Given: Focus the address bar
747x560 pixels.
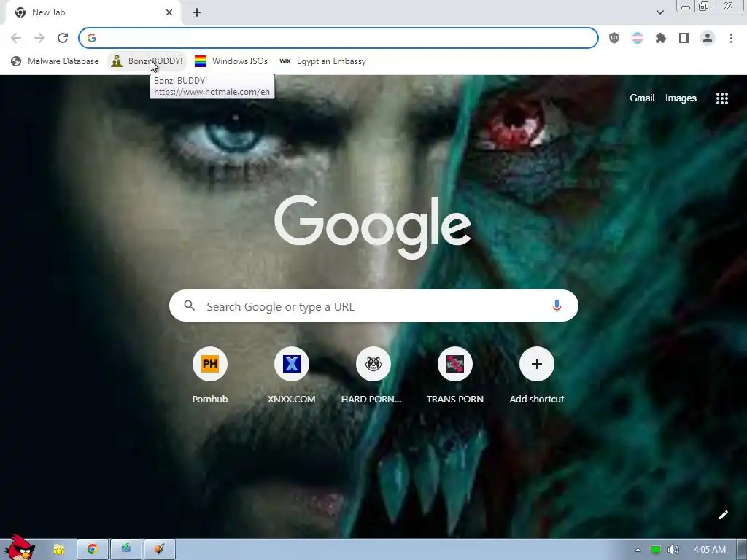Looking at the screenshot, I should pyautogui.click(x=338, y=38).
